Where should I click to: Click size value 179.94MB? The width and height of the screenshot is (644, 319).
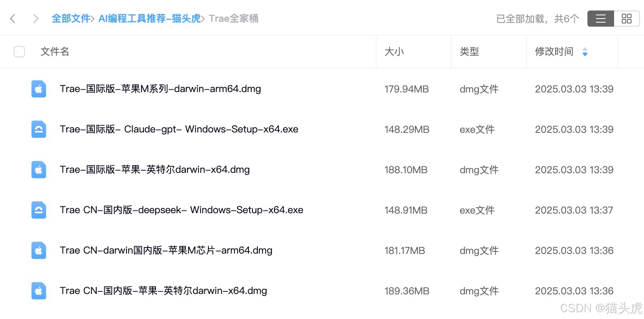tap(406, 89)
